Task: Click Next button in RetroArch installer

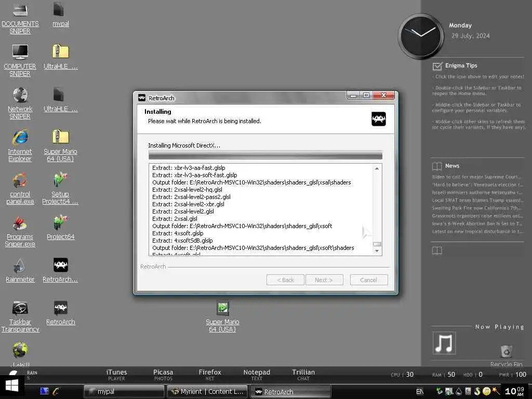Action: [324, 280]
